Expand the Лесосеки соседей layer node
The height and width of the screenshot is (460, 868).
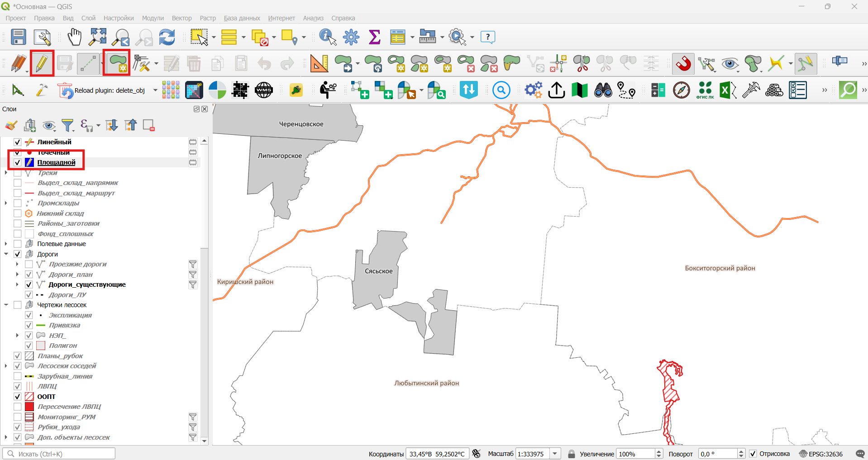coord(6,366)
